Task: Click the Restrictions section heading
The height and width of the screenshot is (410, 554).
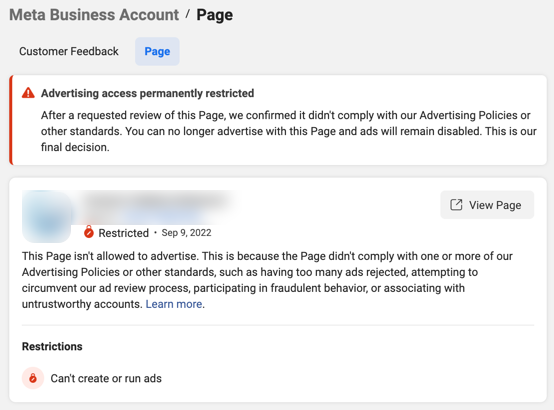Action: point(52,346)
